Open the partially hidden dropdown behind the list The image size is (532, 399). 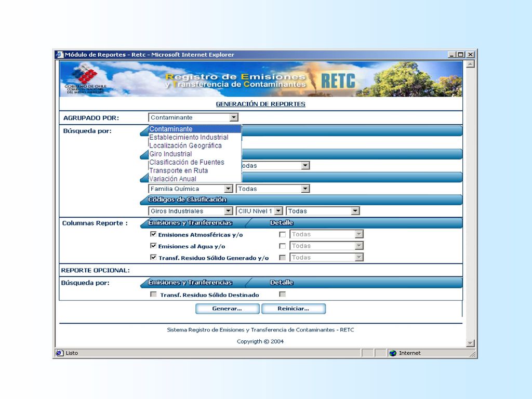[x=275, y=166]
